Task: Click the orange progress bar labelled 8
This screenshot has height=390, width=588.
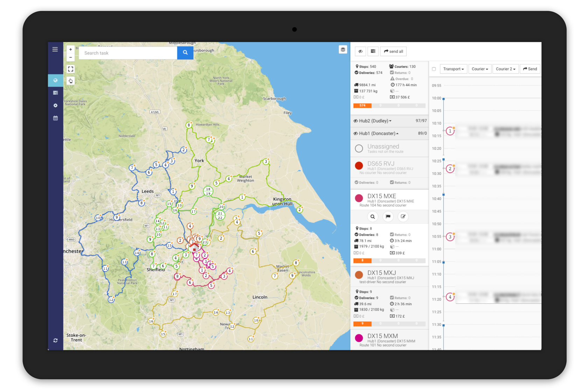Action: (362, 261)
